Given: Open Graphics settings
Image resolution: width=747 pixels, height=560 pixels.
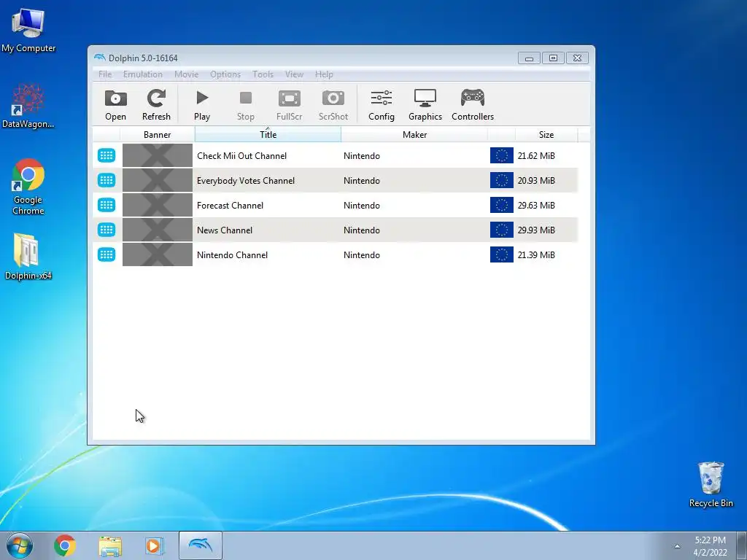Looking at the screenshot, I should coord(425,105).
